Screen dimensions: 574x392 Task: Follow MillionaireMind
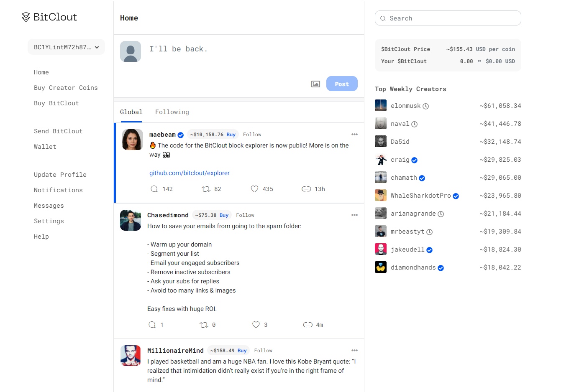tap(263, 351)
